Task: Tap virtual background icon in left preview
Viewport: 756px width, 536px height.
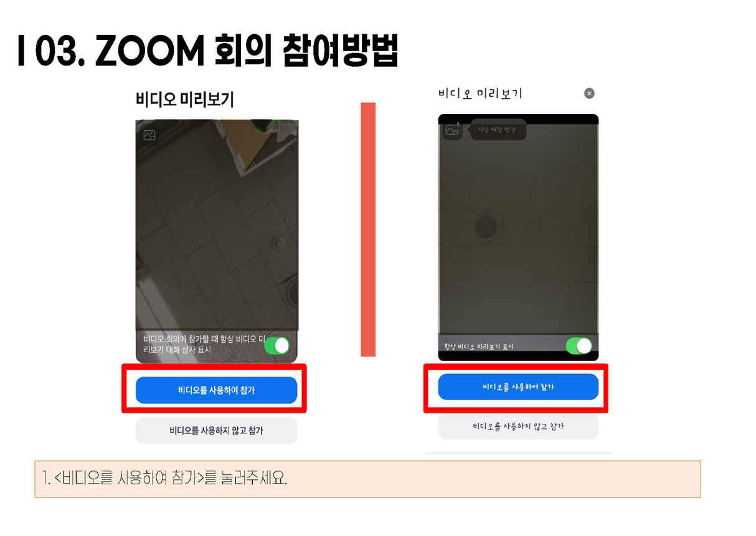Action: tap(149, 135)
